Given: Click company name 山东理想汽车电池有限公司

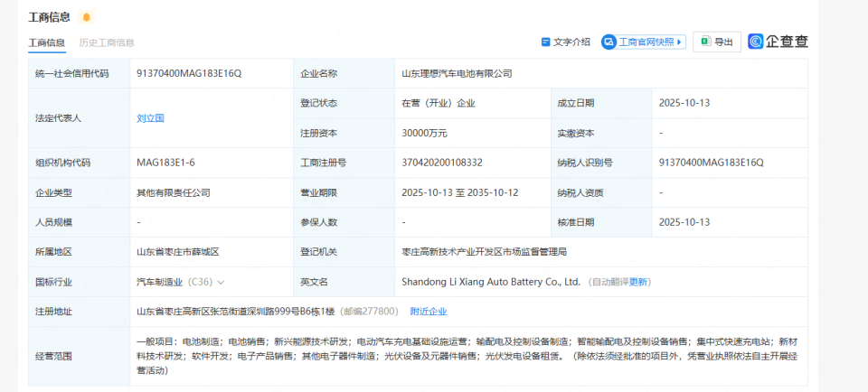Looking at the screenshot, I should click(x=458, y=73).
